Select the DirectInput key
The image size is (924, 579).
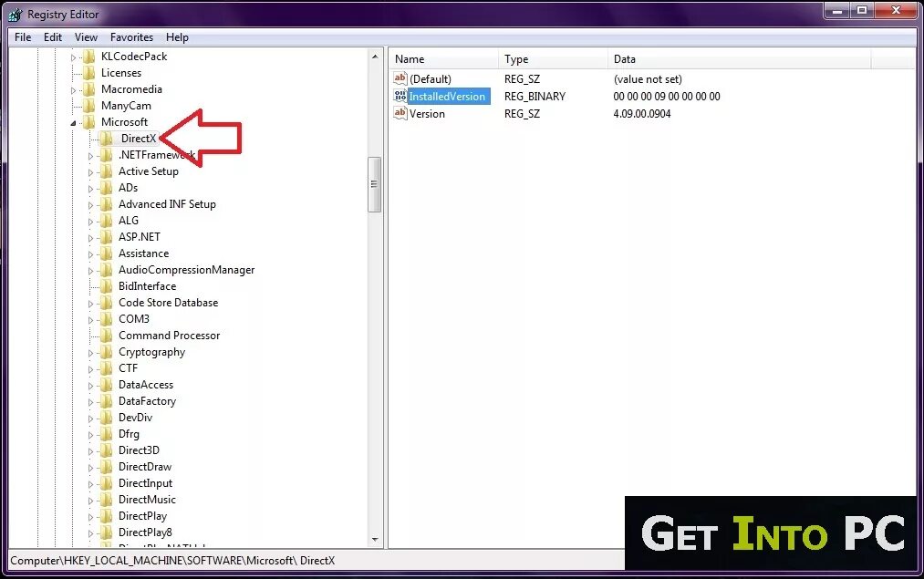[x=146, y=483]
